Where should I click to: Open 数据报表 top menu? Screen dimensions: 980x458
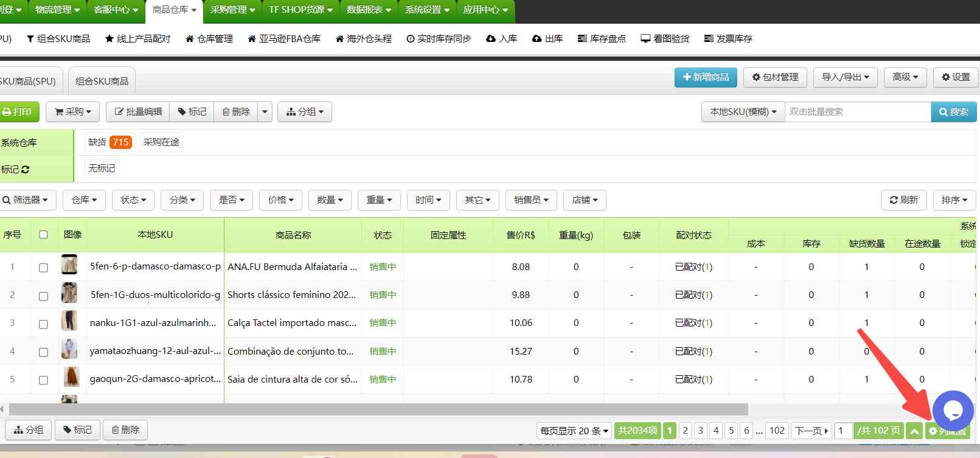coord(369,10)
